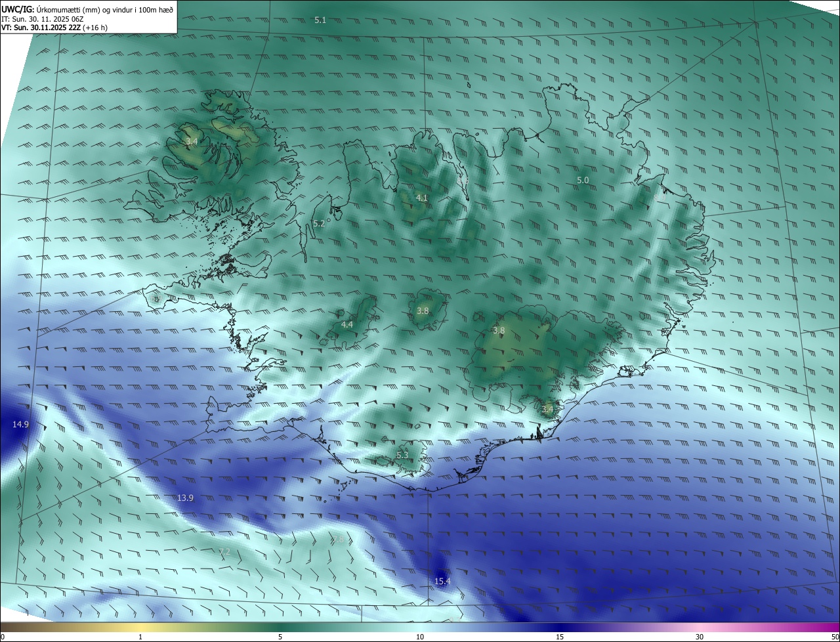
Task: Click the '50' tick on the color scale
Action: tap(835, 637)
